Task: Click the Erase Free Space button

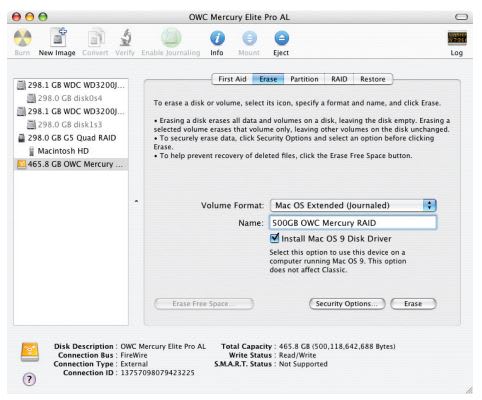Action: pos(204,304)
